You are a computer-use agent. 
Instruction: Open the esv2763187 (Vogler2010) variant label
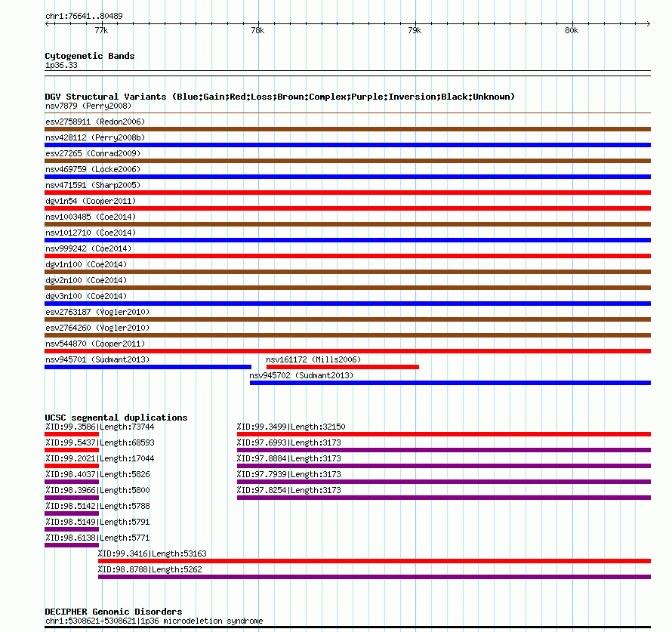pos(97,312)
